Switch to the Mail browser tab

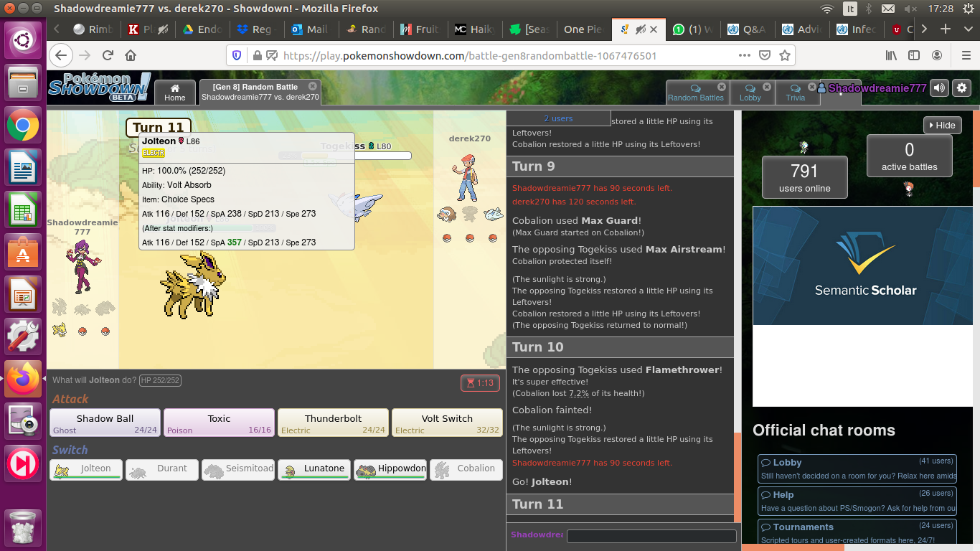(310, 29)
